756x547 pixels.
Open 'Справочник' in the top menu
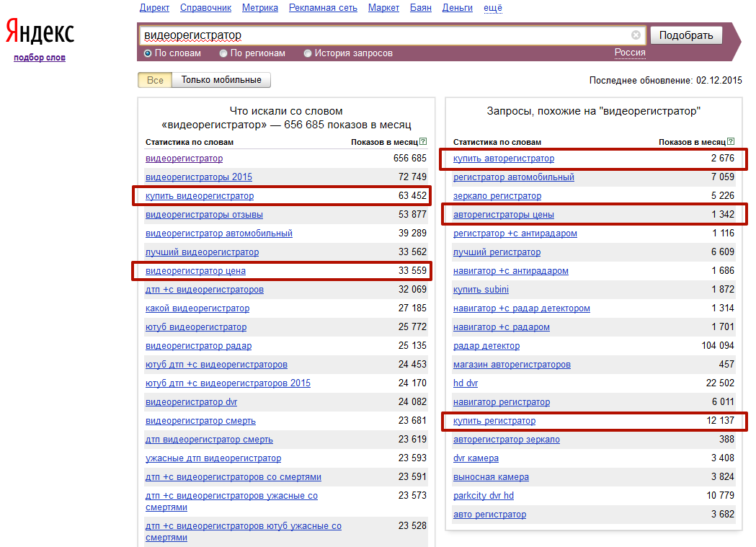(206, 8)
